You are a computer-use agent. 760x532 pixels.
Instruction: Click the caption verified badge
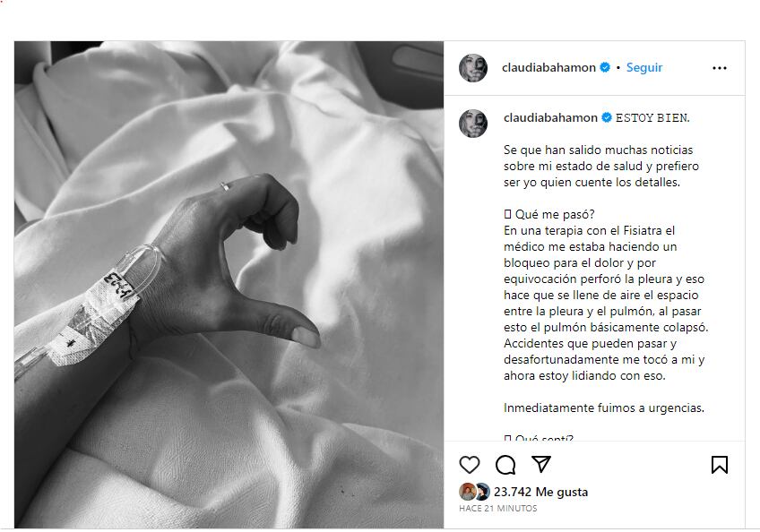(x=607, y=117)
